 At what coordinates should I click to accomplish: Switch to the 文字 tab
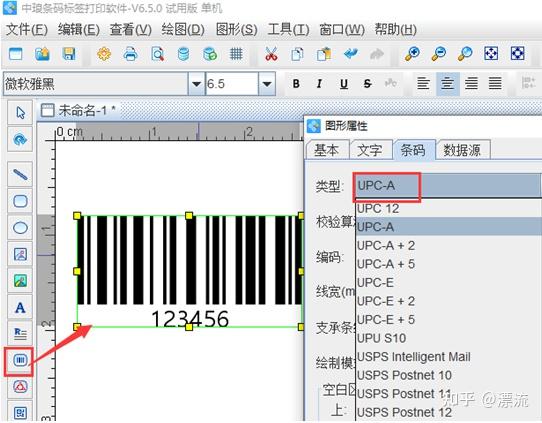(x=370, y=150)
